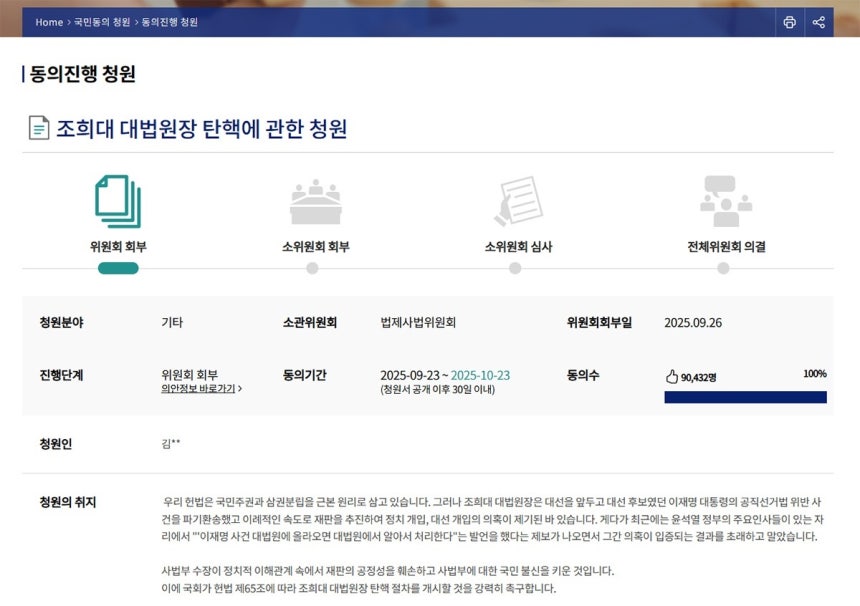
Task: Click the document icon beside petition title
Action: (x=39, y=128)
